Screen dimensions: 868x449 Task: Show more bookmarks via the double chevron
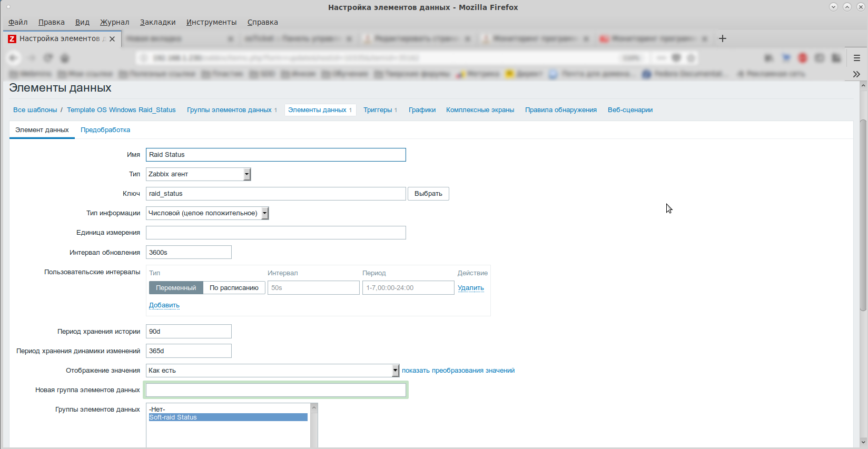[856, 74]
